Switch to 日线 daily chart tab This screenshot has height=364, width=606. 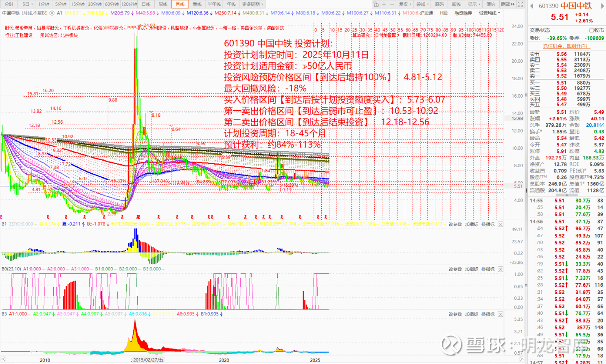pyautogui.click(x=146, y=4)
